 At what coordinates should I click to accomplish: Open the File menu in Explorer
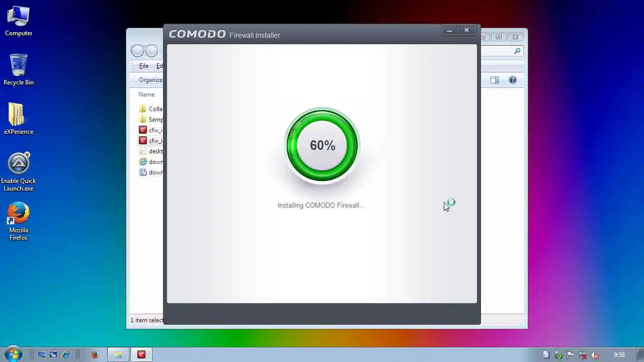(x=144, y=66)
